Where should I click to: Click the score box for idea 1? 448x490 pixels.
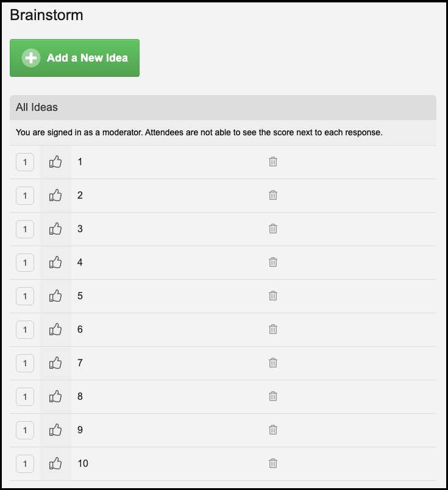pos(25,162)
